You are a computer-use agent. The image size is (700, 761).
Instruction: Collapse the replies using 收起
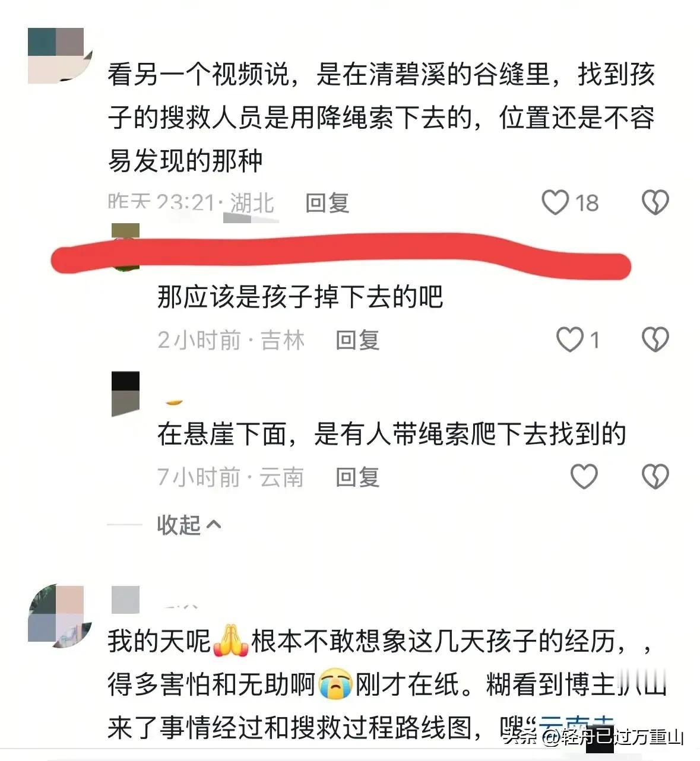(189, 525)
